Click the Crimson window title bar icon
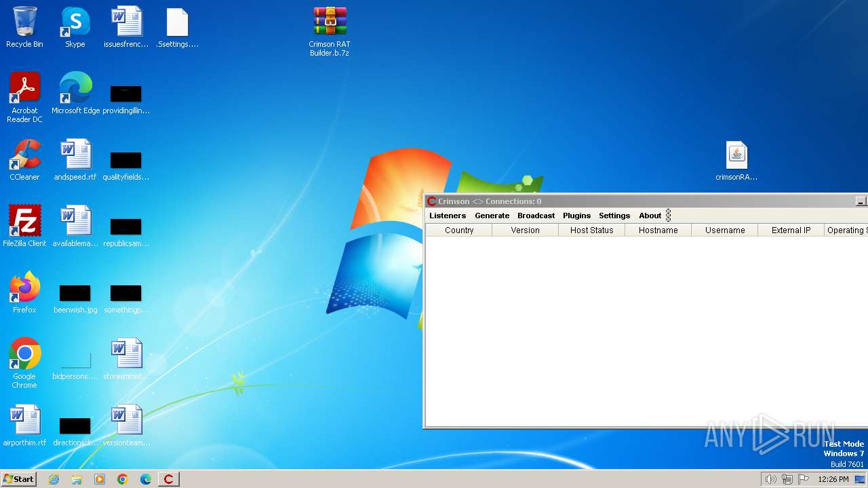The height and width of the screenshot is (488, 868). [x=431, y=201]
